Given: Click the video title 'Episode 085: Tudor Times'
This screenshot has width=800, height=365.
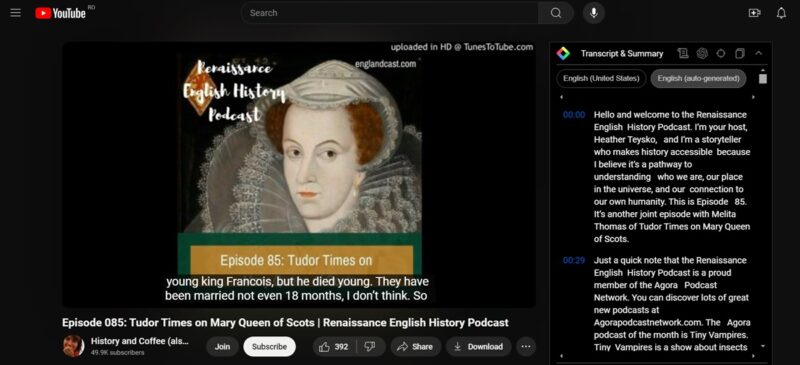Looking at the screenshot, I should 285,323.
